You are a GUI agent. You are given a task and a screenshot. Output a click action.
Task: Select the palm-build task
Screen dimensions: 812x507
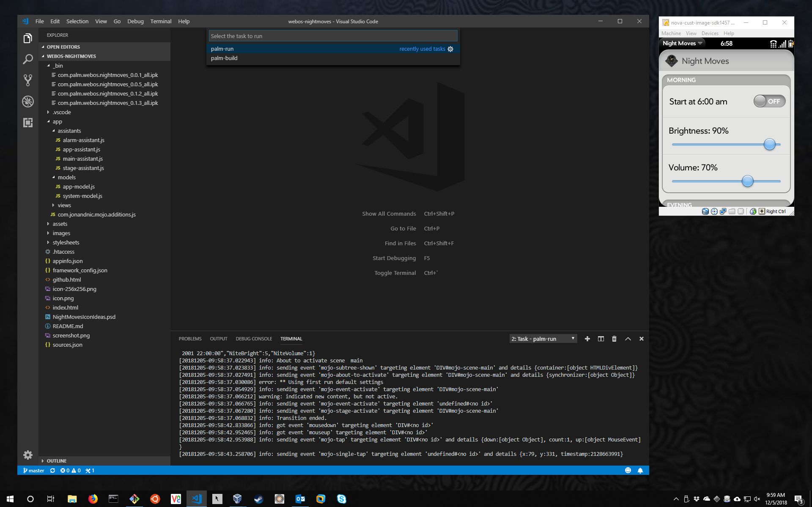coord(224,58)
